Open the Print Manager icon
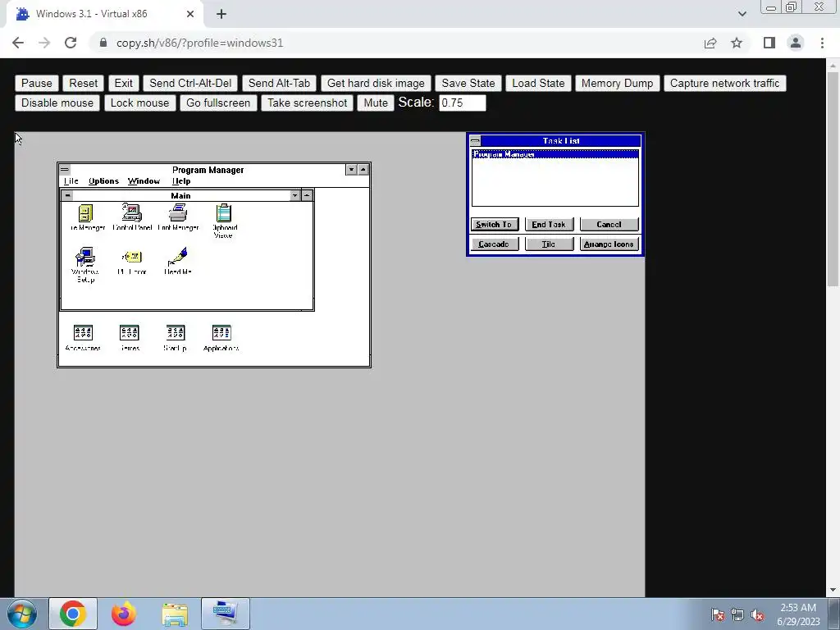840x630 pixels. tap(178, 213)
